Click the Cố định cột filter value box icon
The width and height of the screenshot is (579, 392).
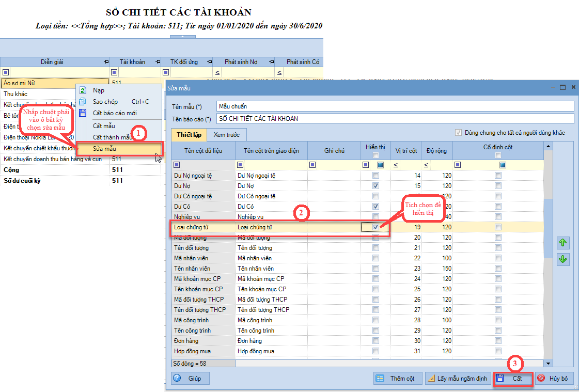click(x=502, y=165)
